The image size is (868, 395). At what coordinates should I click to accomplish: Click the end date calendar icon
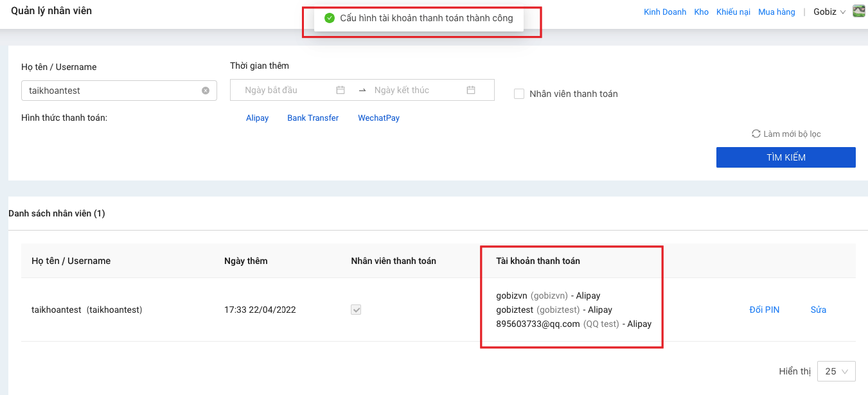[x=471, y=90]
